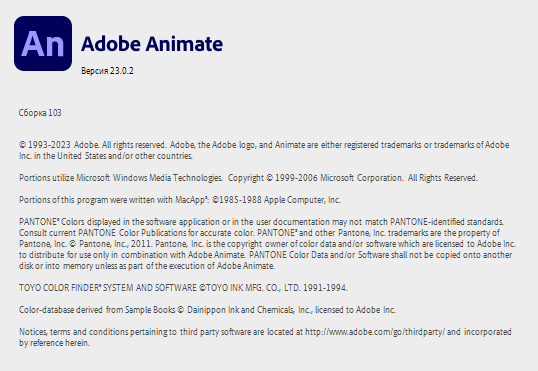Click the TOYO COLOR FINDER copyright line
Viewport: 538px width, 371px height.
[184, 288]
